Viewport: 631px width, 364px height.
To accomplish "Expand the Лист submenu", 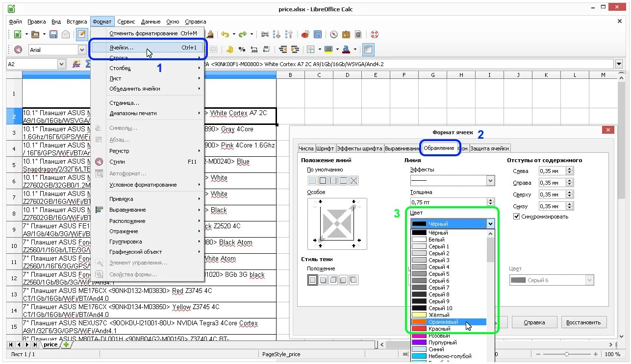I will pyautogui.click(x=155, y=78).
